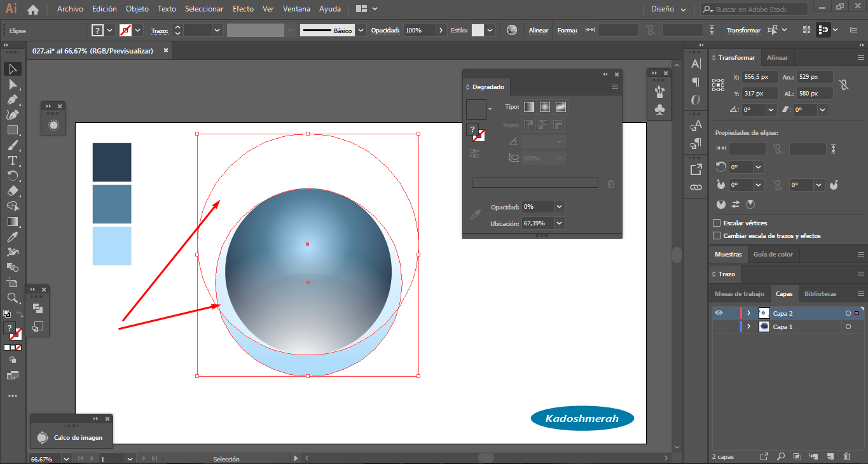Open stroke weight dropdown
Viewport: 868px width, 464px height.
coord(217,30)
